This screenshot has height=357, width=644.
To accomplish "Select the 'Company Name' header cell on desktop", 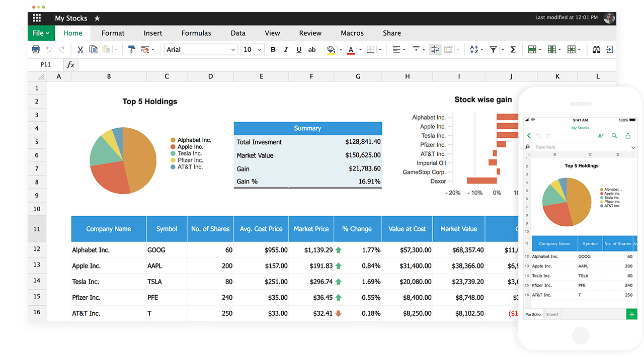I will 109,229.
